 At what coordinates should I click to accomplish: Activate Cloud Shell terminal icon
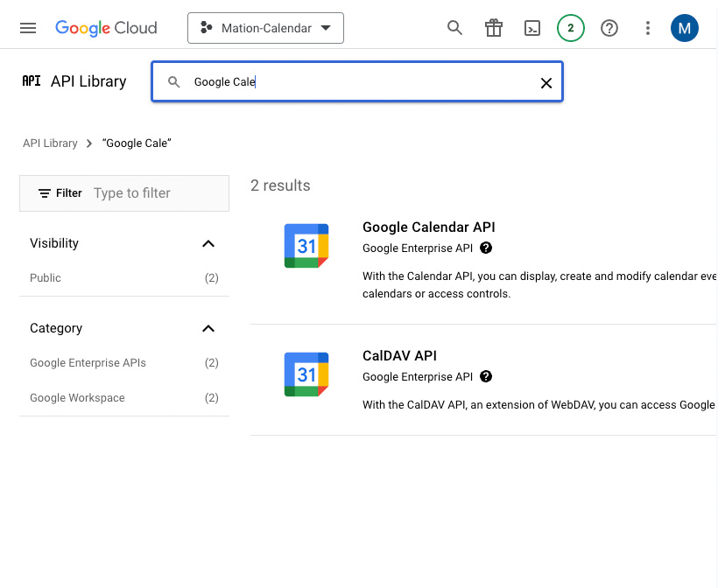[x=532, y=28]
